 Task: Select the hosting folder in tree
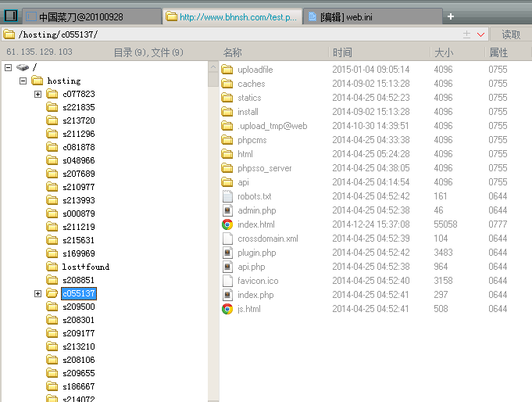click(x=64, y=81)
